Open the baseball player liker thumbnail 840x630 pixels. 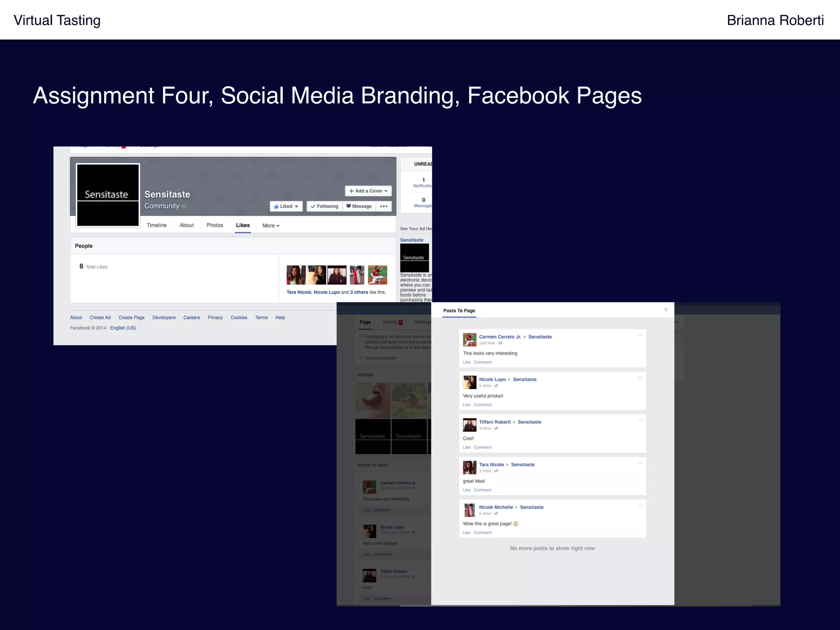pyautogui.click(x=378, y=275)
